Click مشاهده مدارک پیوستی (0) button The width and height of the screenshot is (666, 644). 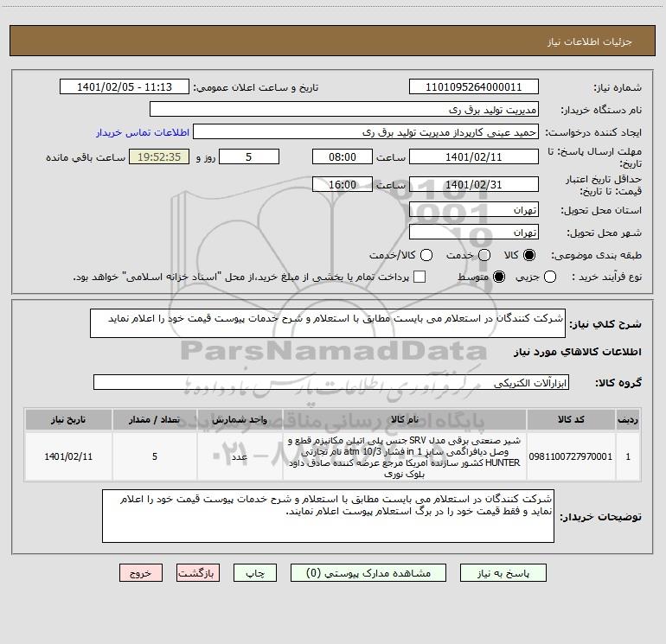(x=368, y=573)
